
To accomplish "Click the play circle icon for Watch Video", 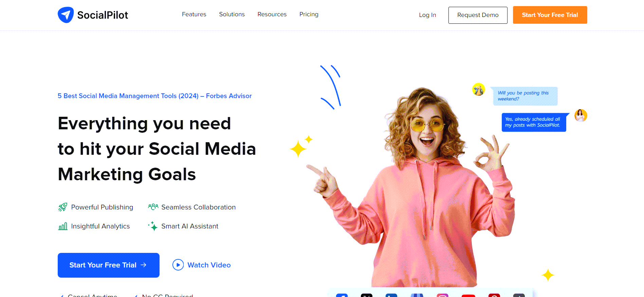I will click(178, 265).
